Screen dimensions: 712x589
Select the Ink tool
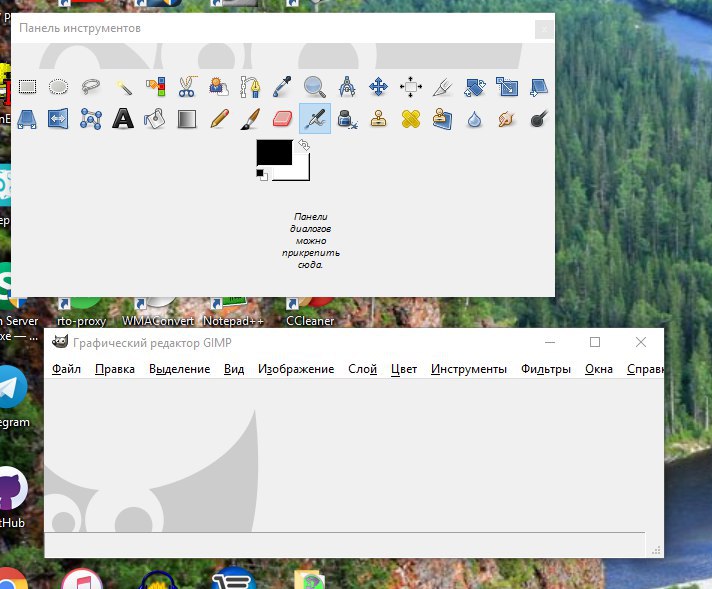pyautogui.click(x=347, y=119)
